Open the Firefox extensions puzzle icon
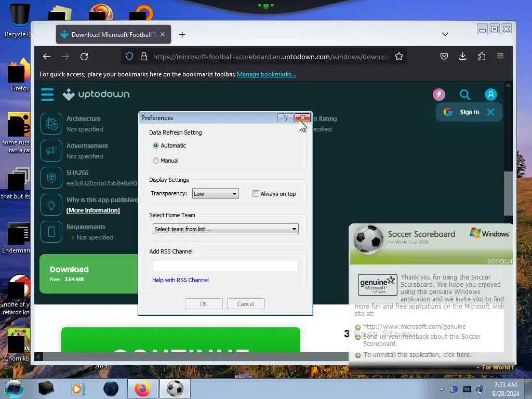532x399 pixels. (482, 56)
